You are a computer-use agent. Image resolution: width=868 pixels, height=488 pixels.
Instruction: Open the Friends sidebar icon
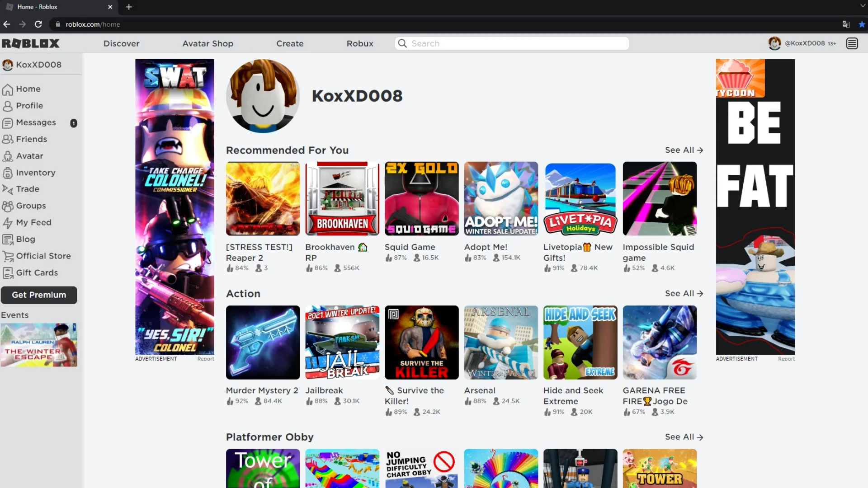[x=8, y=140]
